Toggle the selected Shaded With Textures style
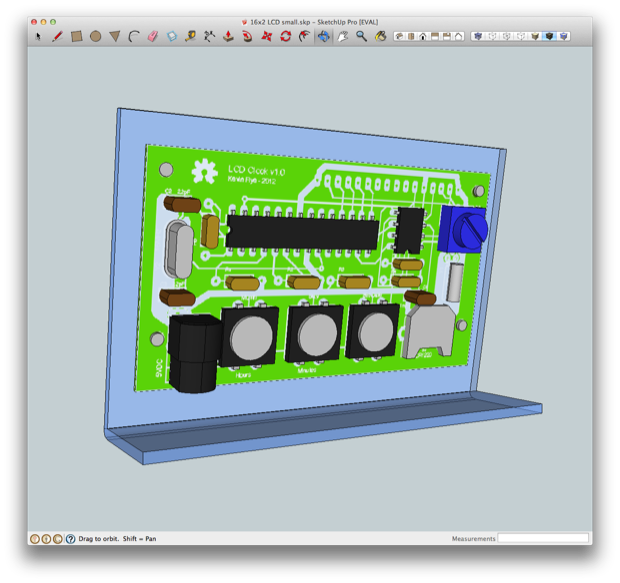The height and width of the screenshot is (583, 620). [549, 37]
